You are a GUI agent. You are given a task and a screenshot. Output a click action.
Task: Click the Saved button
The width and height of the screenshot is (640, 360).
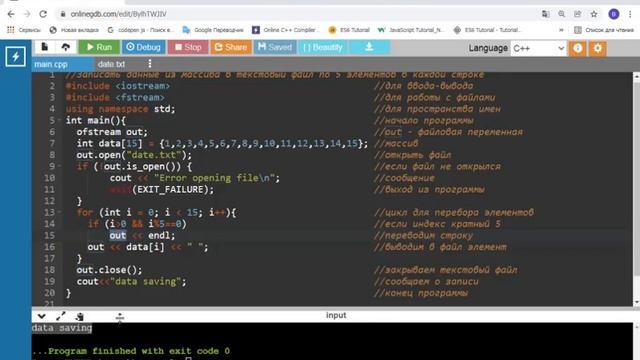point(275,47)
